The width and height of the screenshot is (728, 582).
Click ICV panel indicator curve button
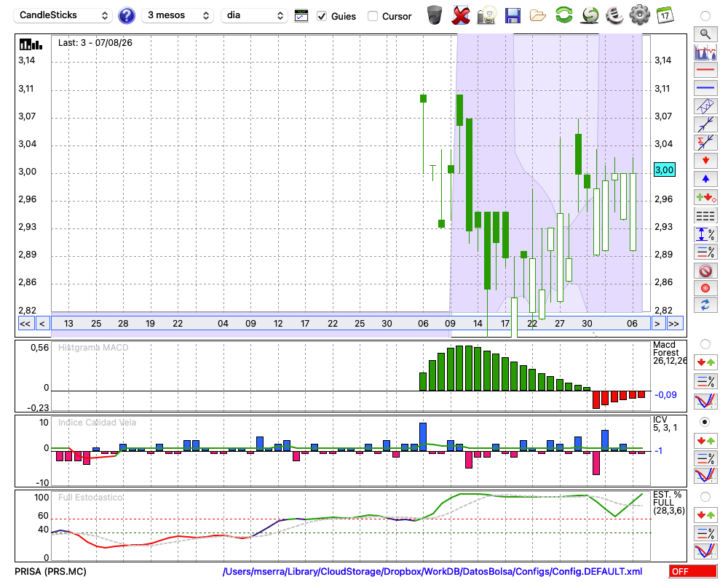click(x=705, y=476)
